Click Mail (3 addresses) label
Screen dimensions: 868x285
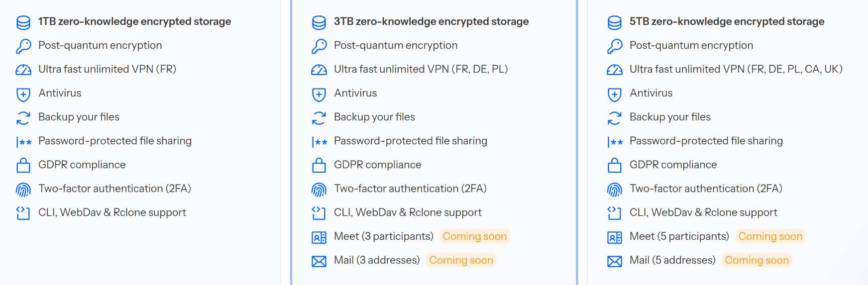tap(377, 260)
